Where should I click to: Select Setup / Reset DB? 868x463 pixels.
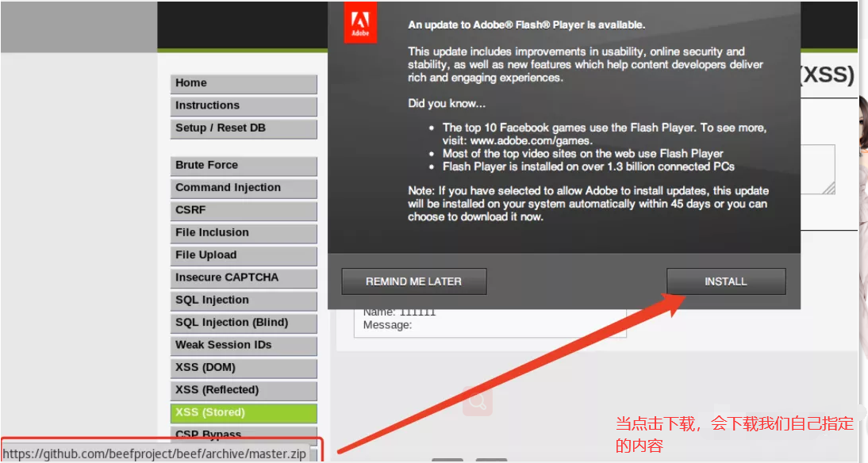click(244, 128)
